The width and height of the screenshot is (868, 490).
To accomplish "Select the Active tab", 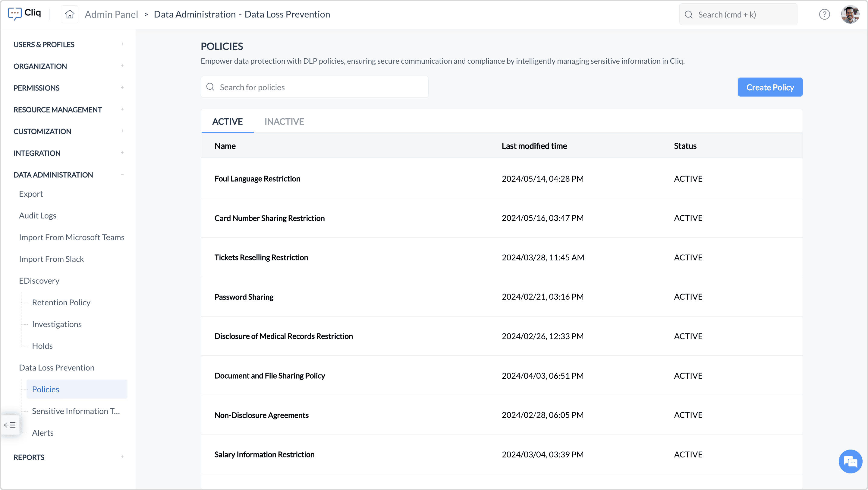I will (x=228, y=121).
